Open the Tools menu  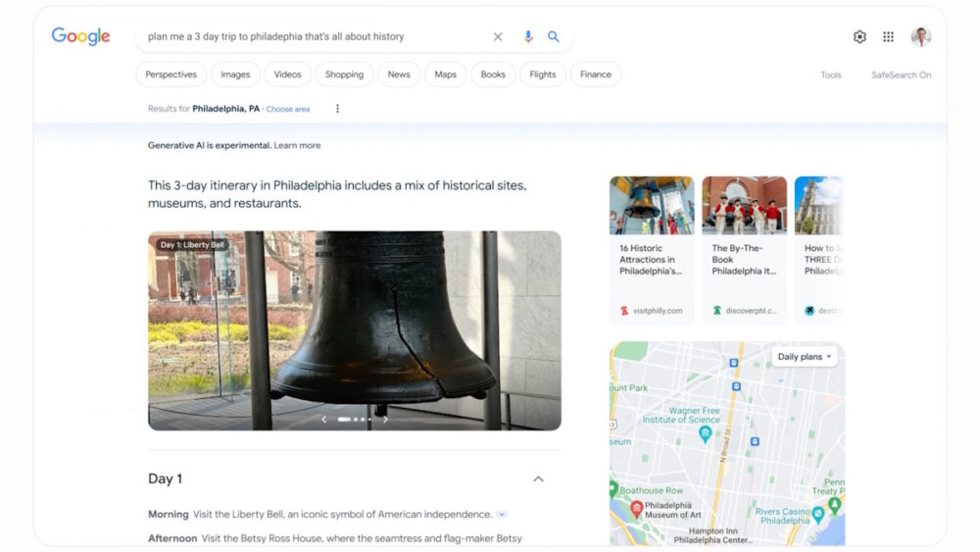831,75
